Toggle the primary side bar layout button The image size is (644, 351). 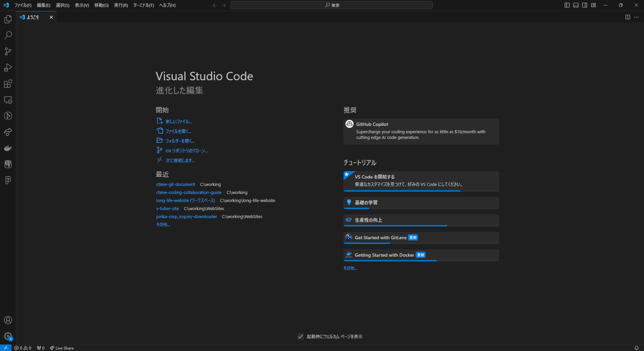567,5
